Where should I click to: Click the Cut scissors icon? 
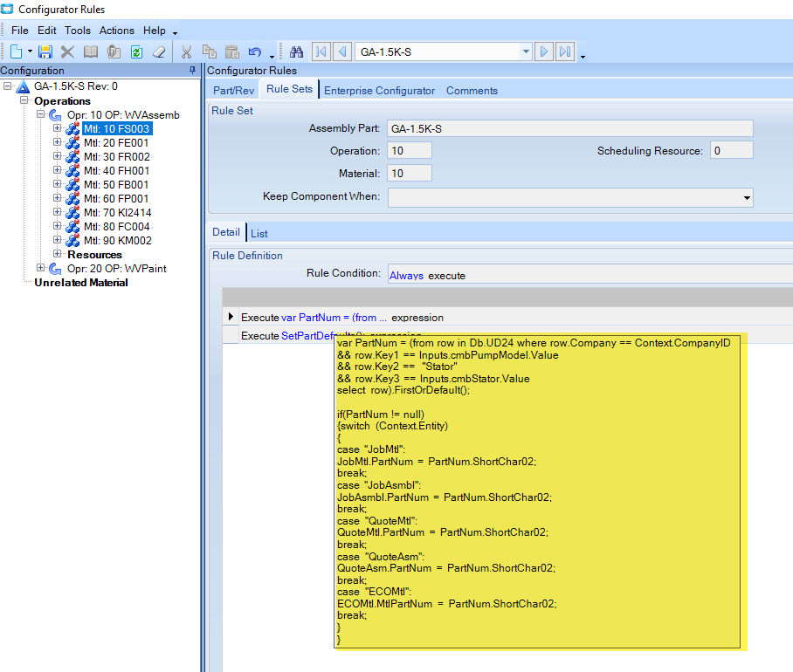(x=187, y=52)
